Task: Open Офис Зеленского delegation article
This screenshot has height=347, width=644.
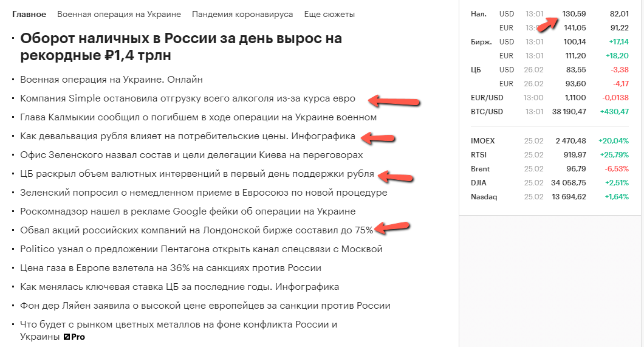Action: [x=191, y=155]
